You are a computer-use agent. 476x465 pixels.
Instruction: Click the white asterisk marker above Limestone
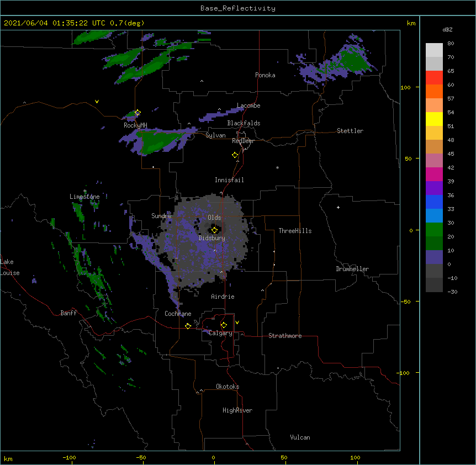[x=85, y=191]
